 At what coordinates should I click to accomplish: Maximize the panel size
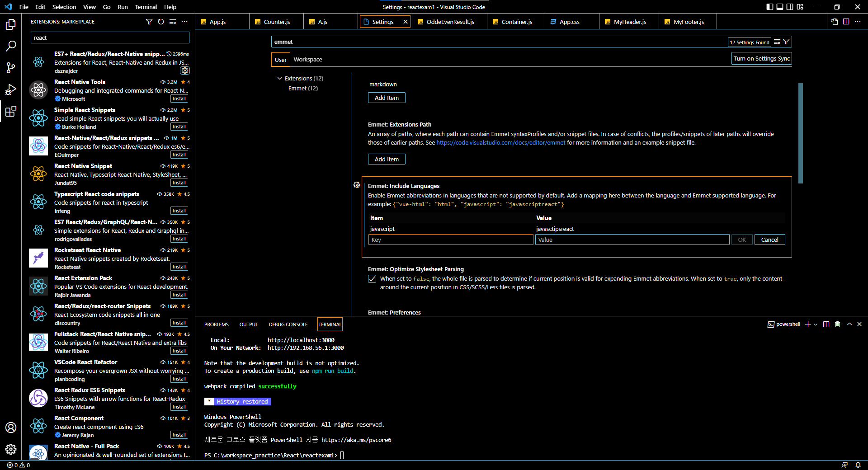click(x=849, y=324)
